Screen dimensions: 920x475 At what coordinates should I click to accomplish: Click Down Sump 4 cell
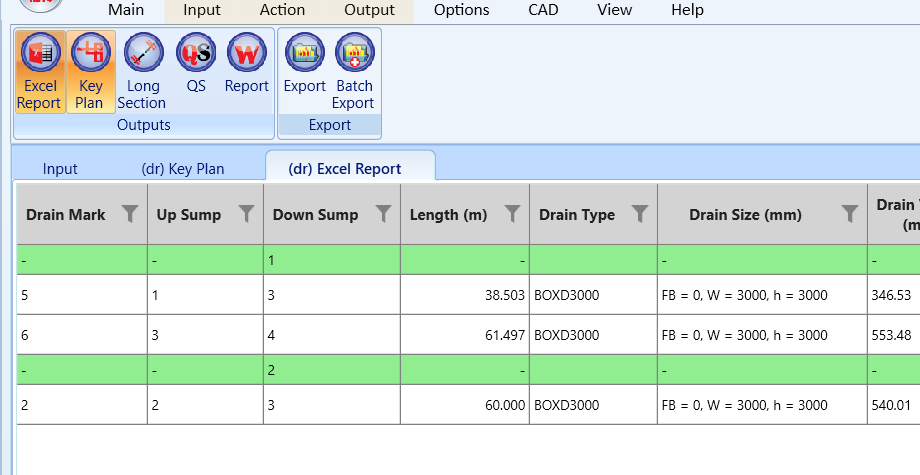coord(332,335)
